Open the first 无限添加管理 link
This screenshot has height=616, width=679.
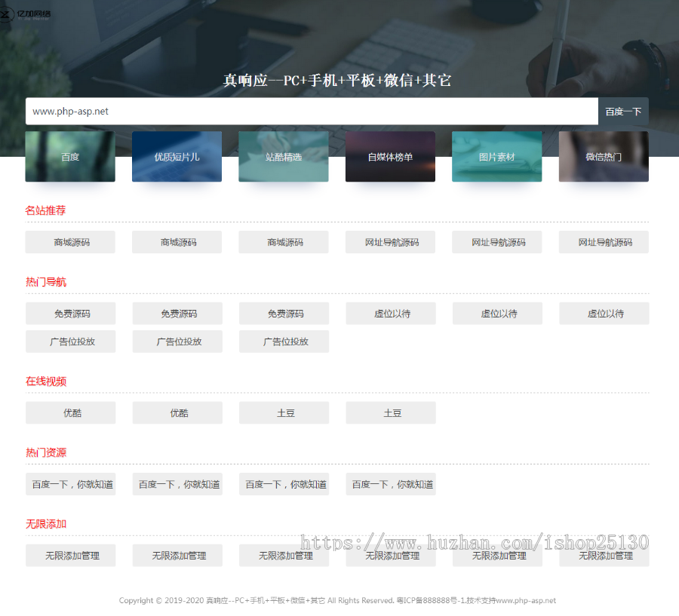click(70, 555)
